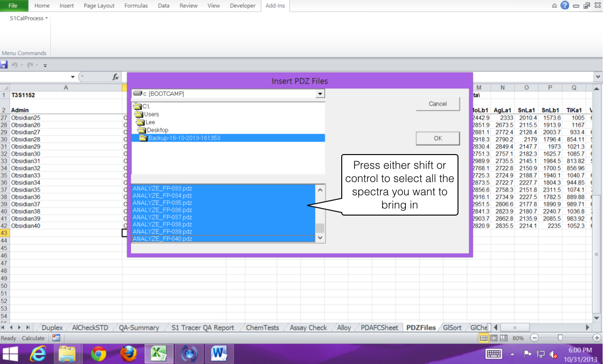Open Google Chrome from the taskbar
Screen dimensions: 605x364
(x=98, y=353)
